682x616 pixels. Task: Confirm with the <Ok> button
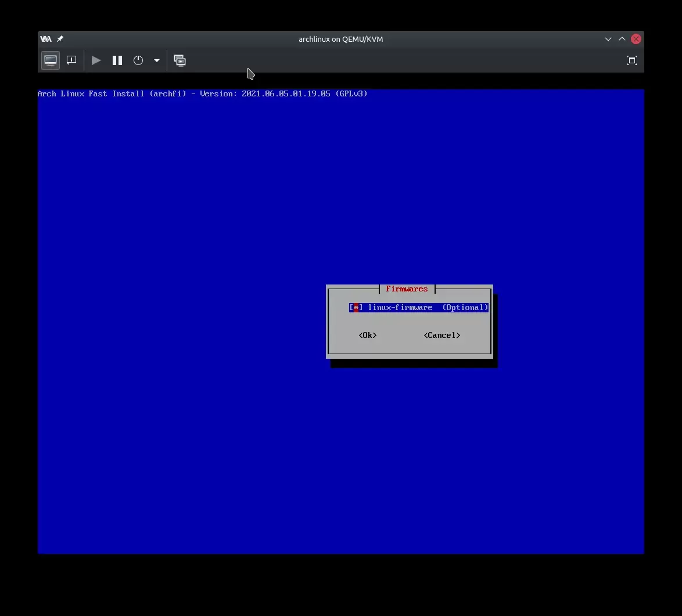tap(368, 335)
